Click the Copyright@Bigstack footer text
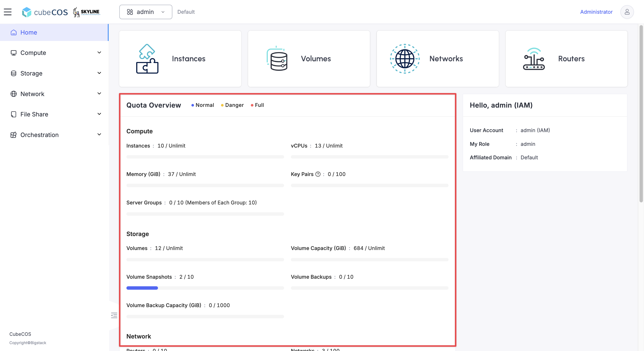Image resolution: width=644 pixels, height=351 pixels. [28, 342]
